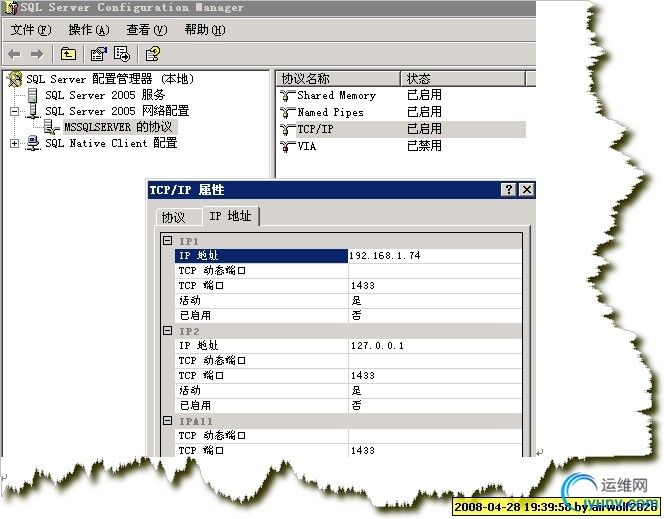Select SQL Server 2005 服务 tree item
Screen dimensions: 664x519
point(105,95)
